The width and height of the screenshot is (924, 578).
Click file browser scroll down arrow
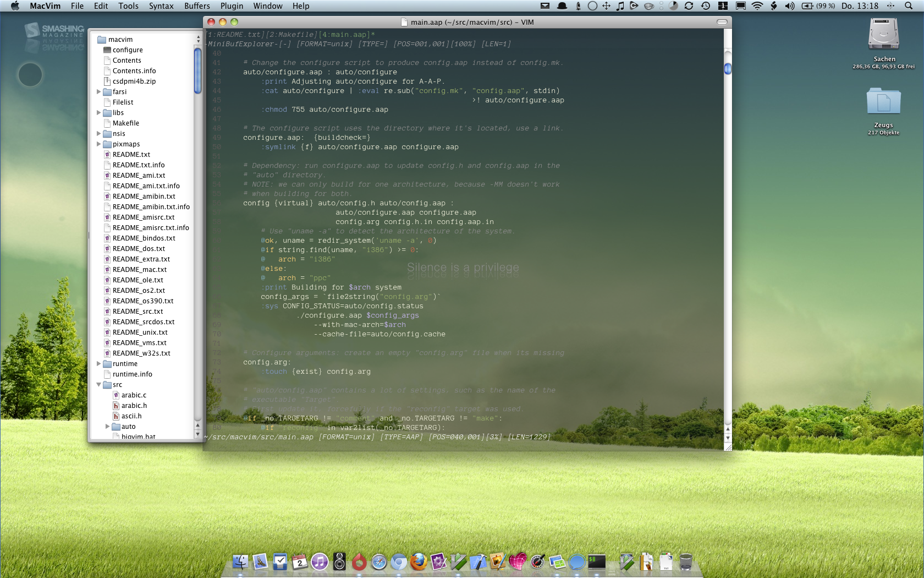[x=197, y=434]
